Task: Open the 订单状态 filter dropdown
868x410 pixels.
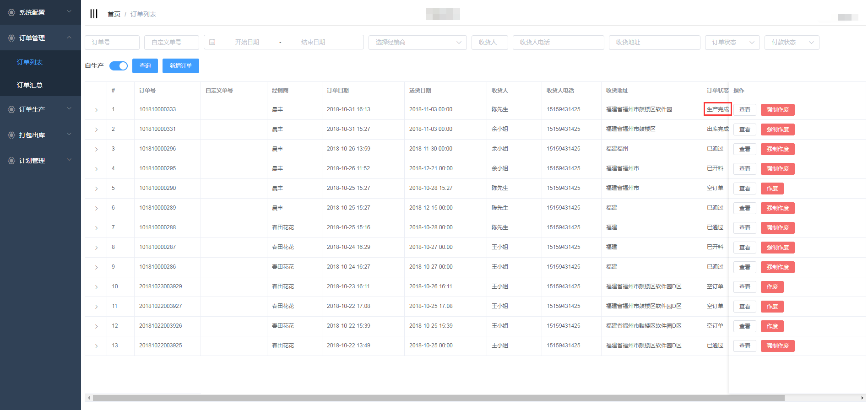Action: (x=732, y=42)
